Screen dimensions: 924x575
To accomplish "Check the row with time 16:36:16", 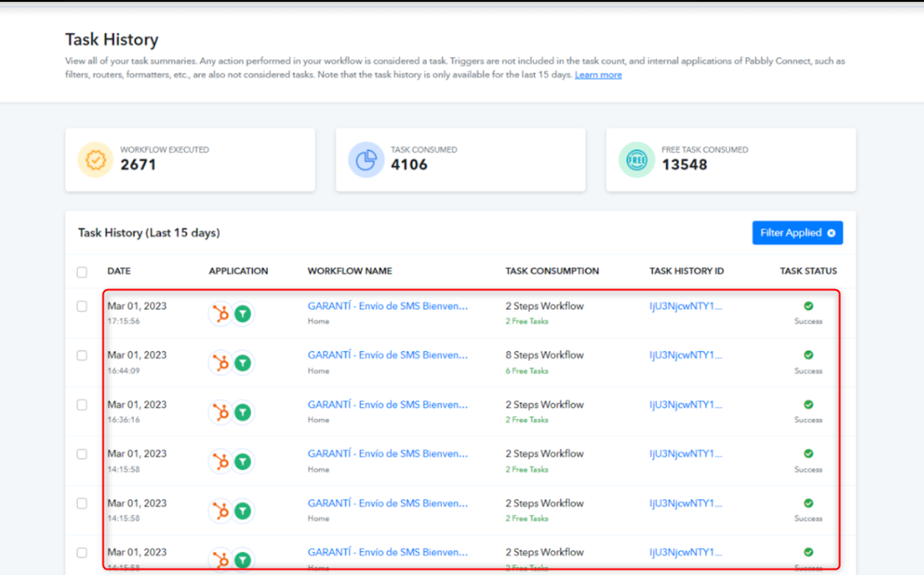I will [x=82, y=404].
